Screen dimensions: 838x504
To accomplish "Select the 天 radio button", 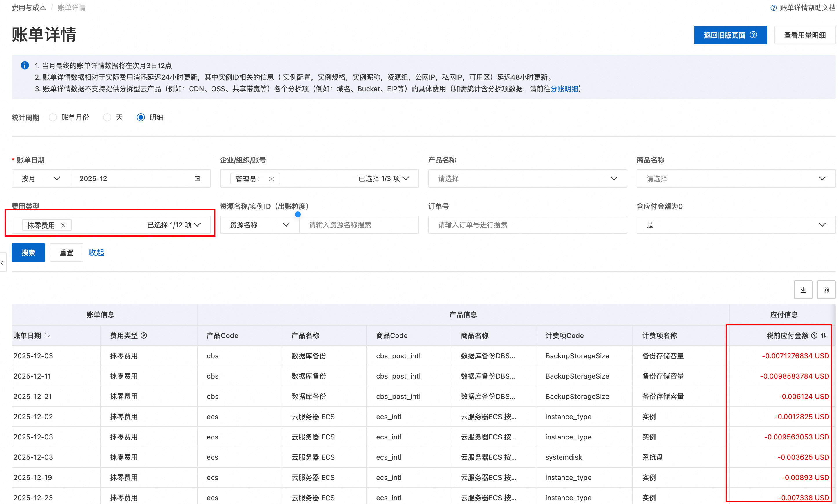I will click(107, 117).
